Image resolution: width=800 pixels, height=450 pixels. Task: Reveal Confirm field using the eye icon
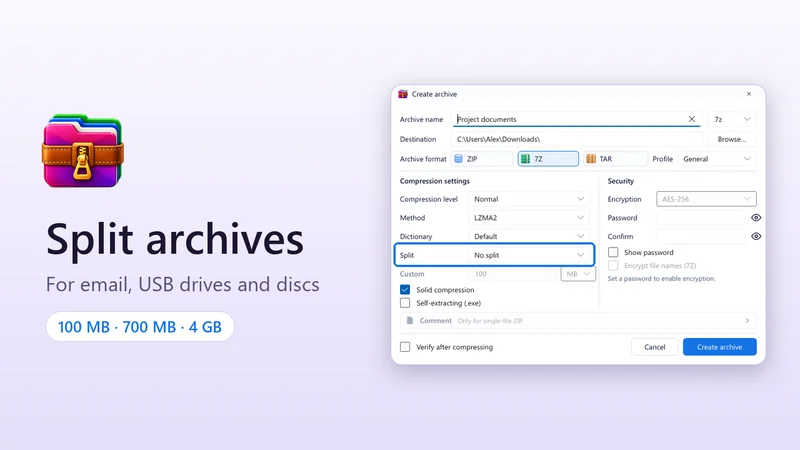pos(756,236)
